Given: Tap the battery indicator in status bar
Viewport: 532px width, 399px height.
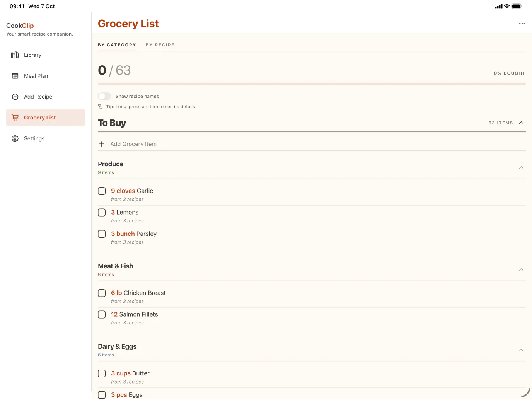Looking at the screenshot, I should coord(517,6).
